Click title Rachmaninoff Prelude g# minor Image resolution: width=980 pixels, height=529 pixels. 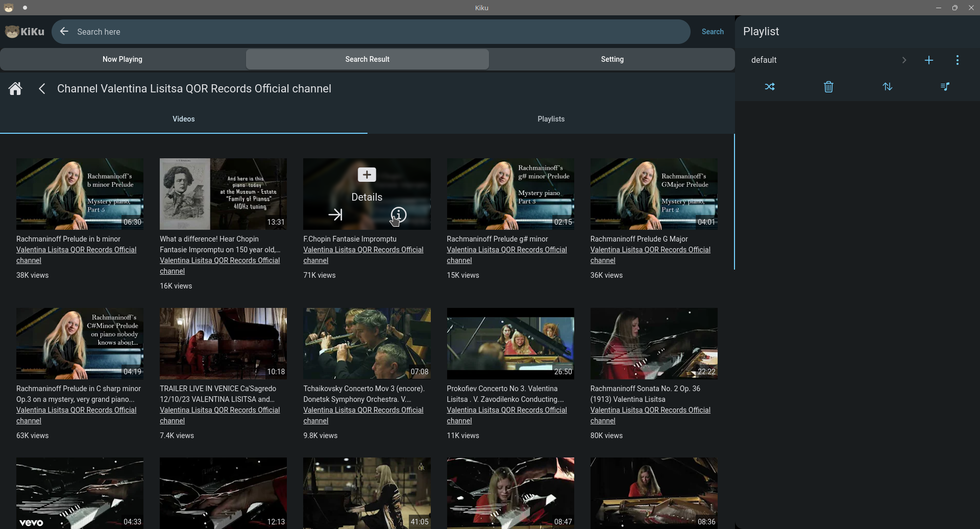pos(497,239)
